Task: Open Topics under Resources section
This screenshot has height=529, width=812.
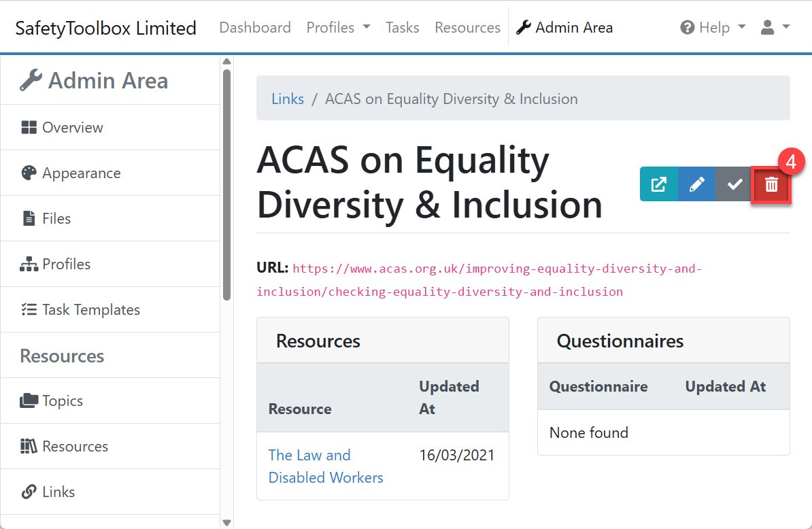Action: coord(62,401)
